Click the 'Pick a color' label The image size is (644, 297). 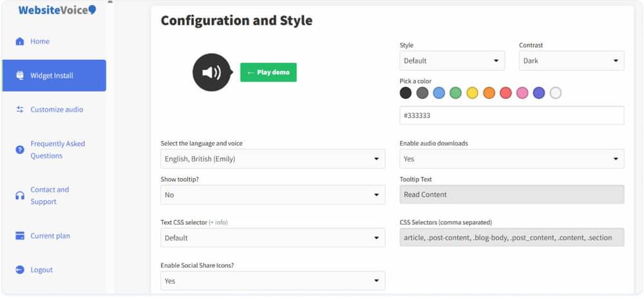pyautogui.click(x=415, y=81)
